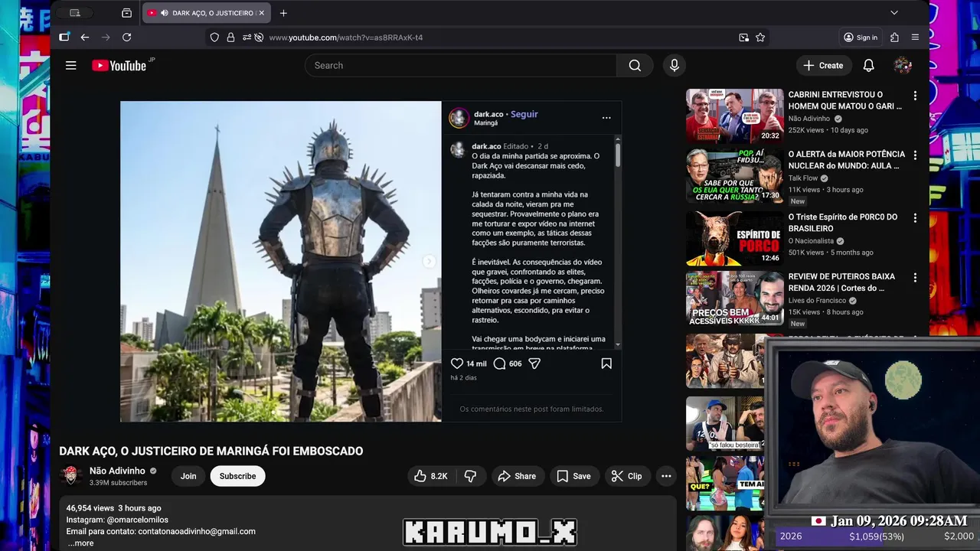Open the YouTube notifications bell

click(x=868, y=66)
